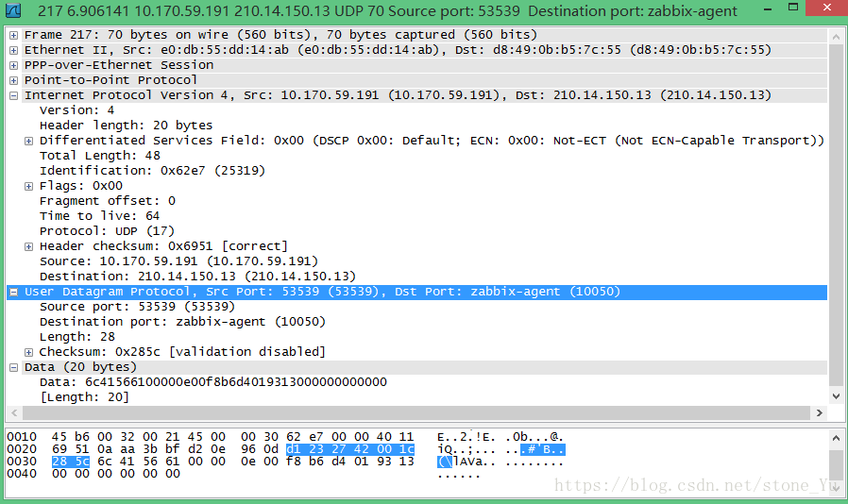Expand the Frame 217 tree node
The width and height of the screenshot is (848, 504).
[x=14, y=35]
